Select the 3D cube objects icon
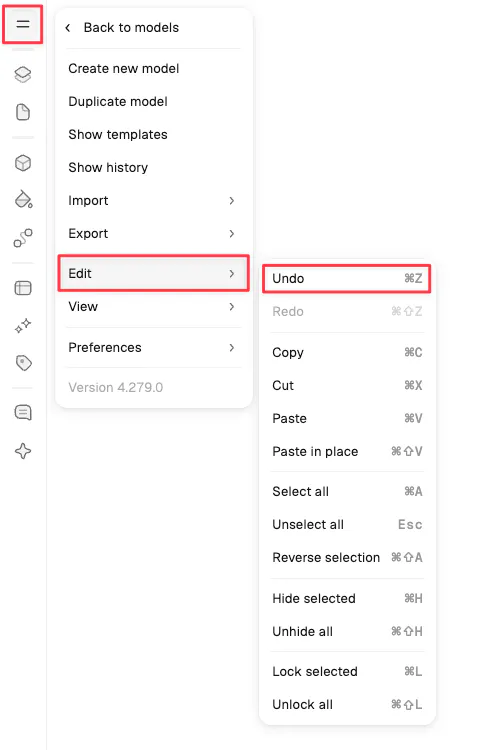This screenshot has height=750, width=491. tap(22, 163)
